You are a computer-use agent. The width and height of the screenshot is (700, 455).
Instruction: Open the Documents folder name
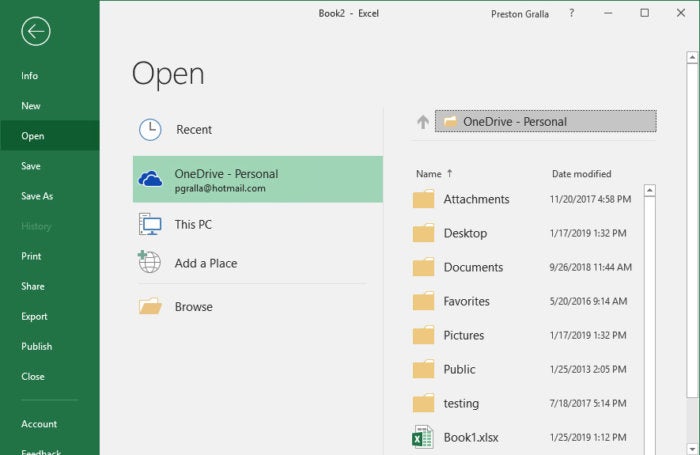(x=473, y=267)
